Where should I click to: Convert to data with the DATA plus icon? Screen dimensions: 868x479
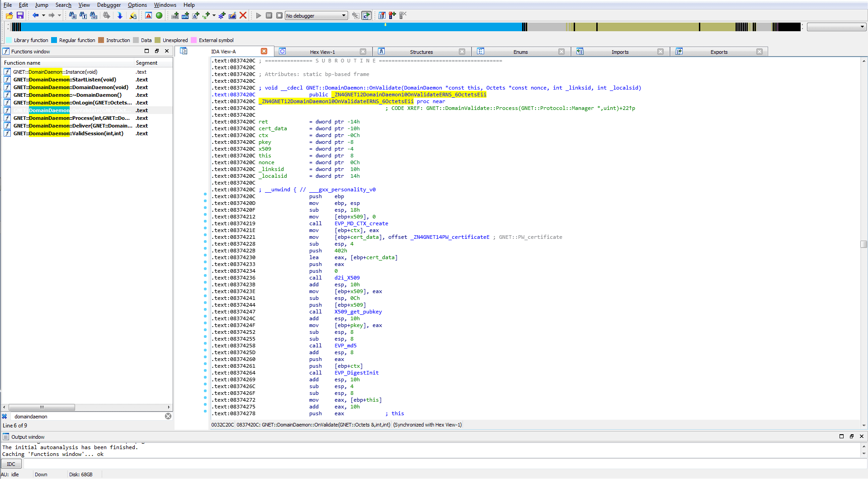185,15
